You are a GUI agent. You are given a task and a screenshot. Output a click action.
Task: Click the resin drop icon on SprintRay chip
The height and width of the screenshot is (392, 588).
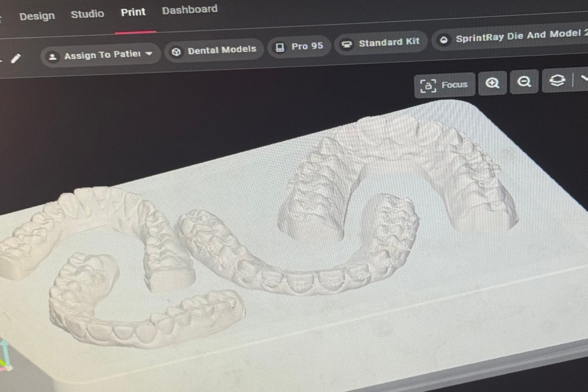tap(444, 40)
